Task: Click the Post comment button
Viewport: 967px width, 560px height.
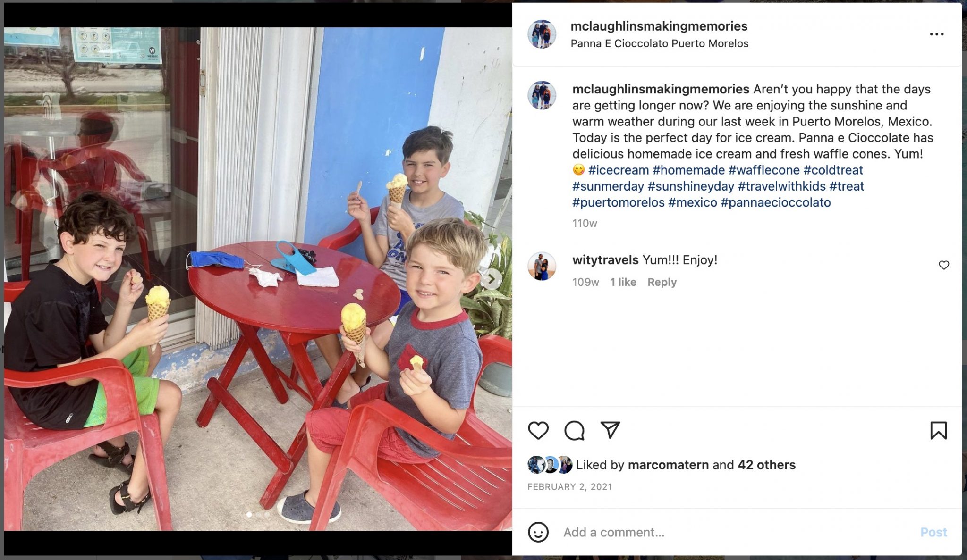Action: 933,532
